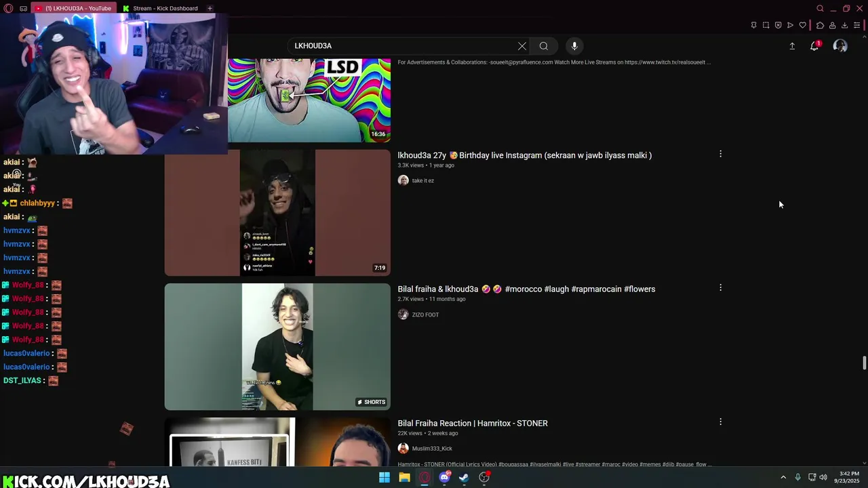The width and height of the screenshot is (868, 488).
Task: Go to the Muslim333_Kick channel
Action: point(432,449)
